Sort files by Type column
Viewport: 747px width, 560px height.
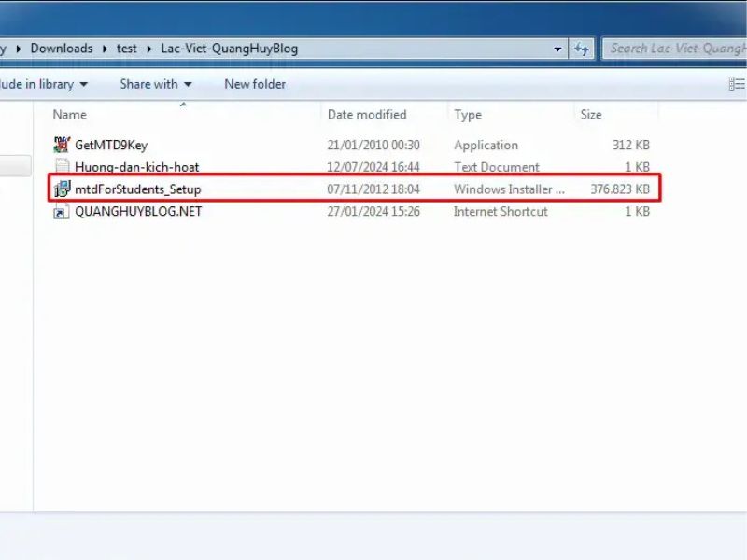coord(468,115)
